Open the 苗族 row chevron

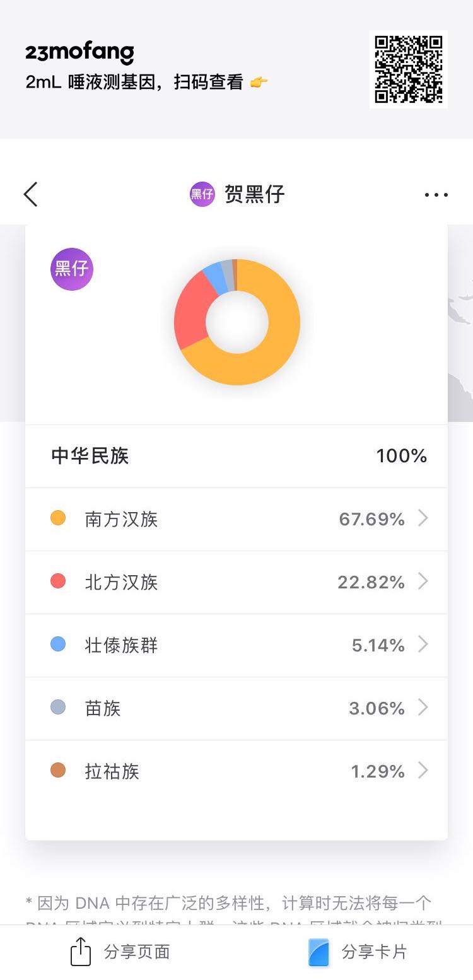point(423,708)
